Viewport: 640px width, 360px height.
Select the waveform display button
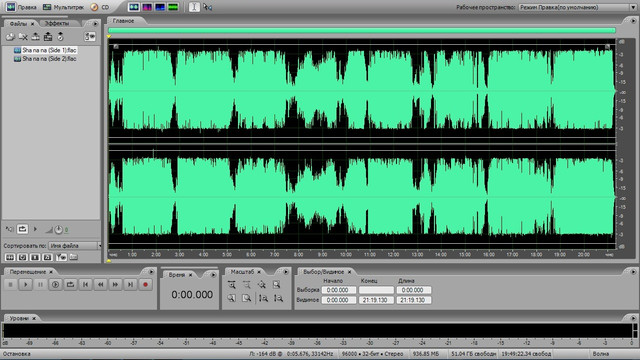133,7
